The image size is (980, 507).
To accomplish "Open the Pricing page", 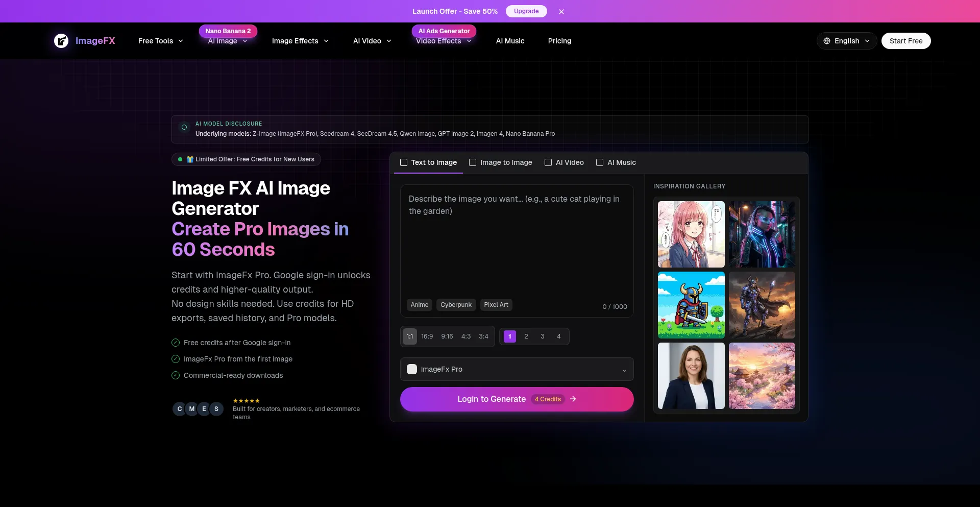I will tap(559, 41).
